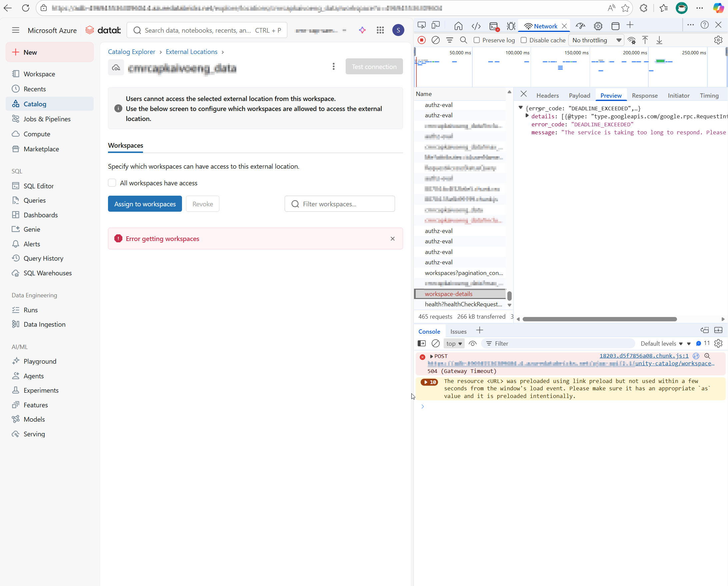The image size is (728, 586).
Task: Open the network filter icon
Action: 449,40
